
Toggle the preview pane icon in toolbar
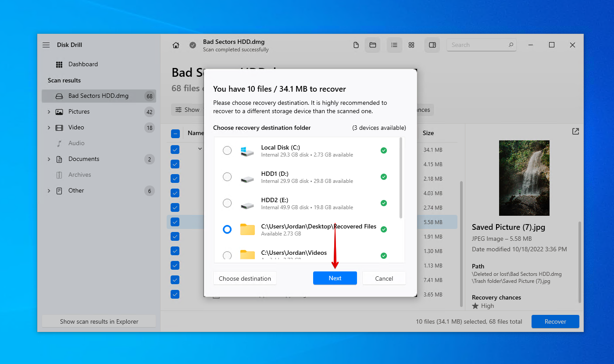[x=432, y=45]
